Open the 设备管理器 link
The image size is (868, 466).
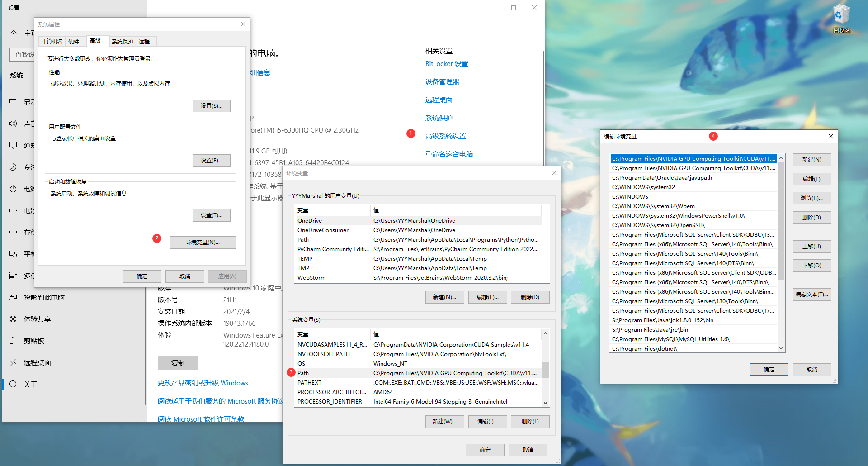pyautogui.click(x=442, y=81)
